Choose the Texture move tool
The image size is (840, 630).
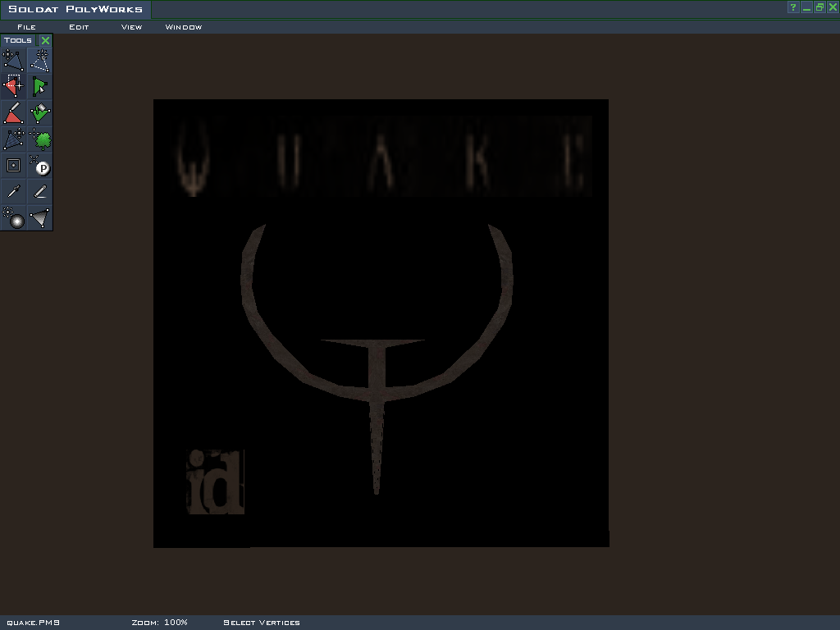point(13,139)
